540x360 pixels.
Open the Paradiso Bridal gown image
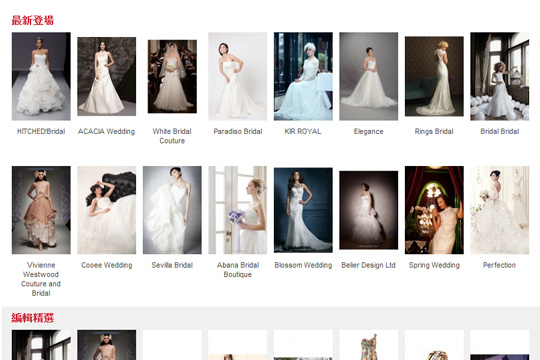[x=238, y=76]
